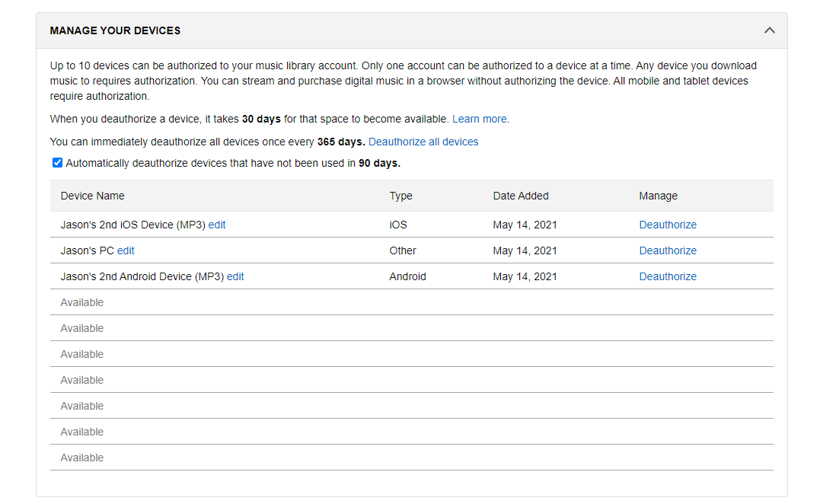This screenshot has height=504, width=820.
Task: Click Jason's 2nd Android Device (MP3) name
Action: tap(142, 276)
